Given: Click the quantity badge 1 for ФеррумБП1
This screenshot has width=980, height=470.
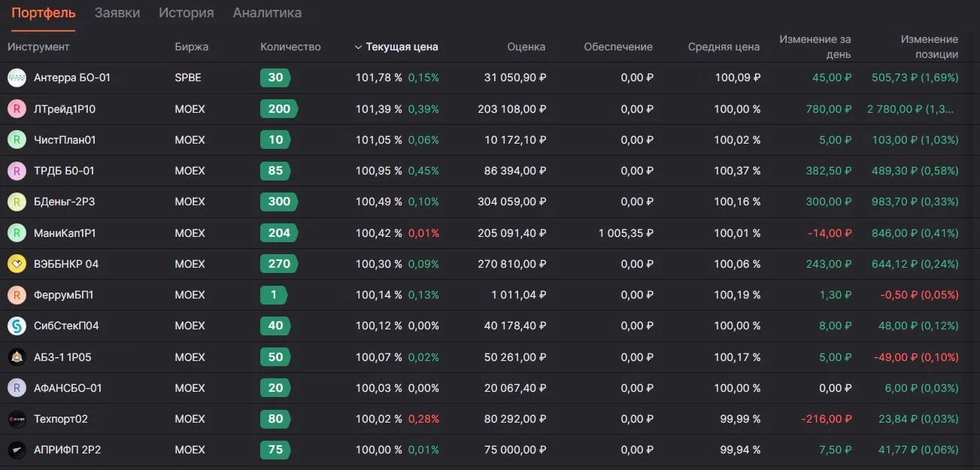Looking at the screenshot, I should point(274,295).
